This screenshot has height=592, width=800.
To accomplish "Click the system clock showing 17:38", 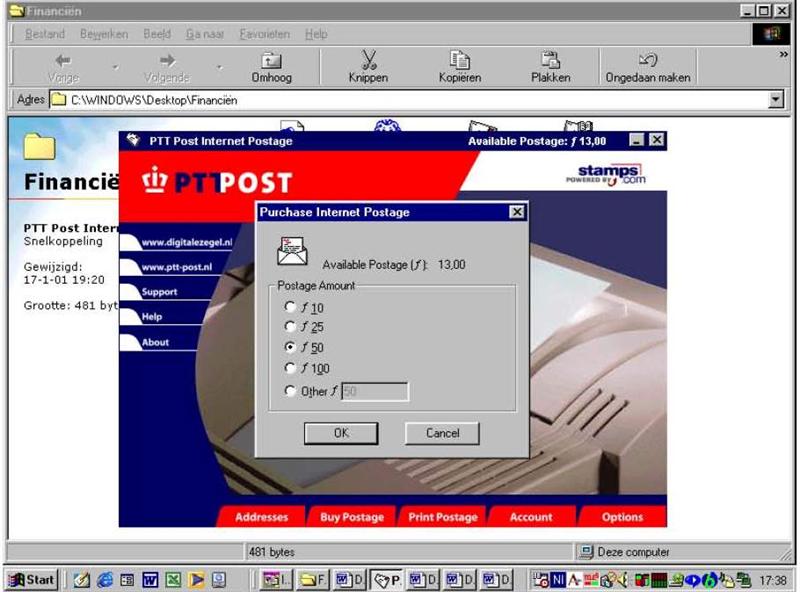I will coord(773,580).
